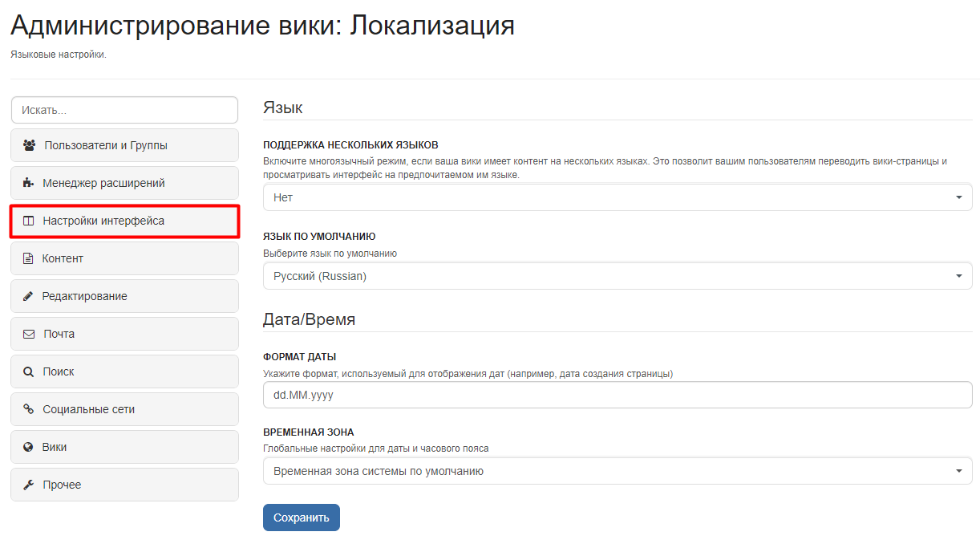
Task: Click the ФОРМАТ ДАТЫ label
Action: [299, 356]
